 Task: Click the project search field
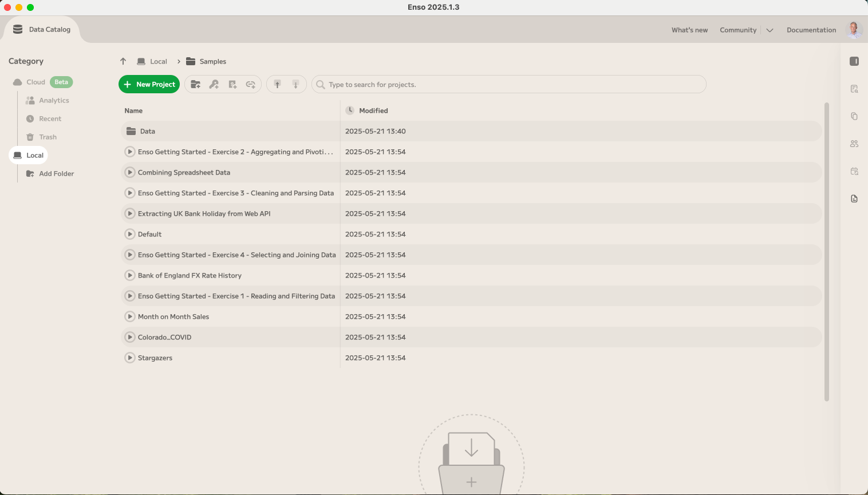[508, 84]
